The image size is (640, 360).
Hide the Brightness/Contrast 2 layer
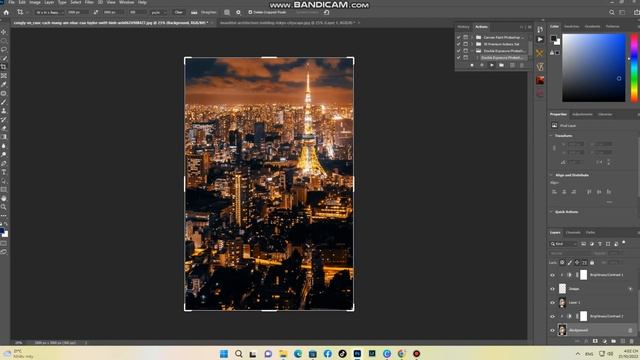[552, 316]
